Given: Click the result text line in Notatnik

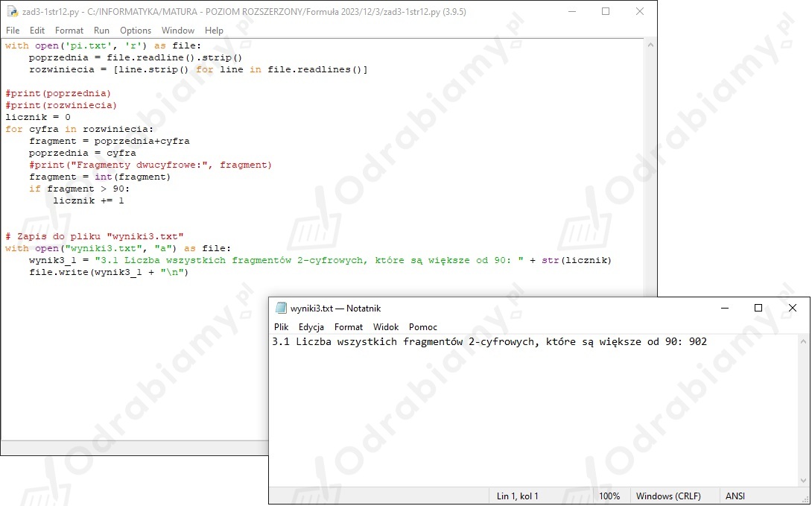Looking at the screenshot, I should [489, 342].
